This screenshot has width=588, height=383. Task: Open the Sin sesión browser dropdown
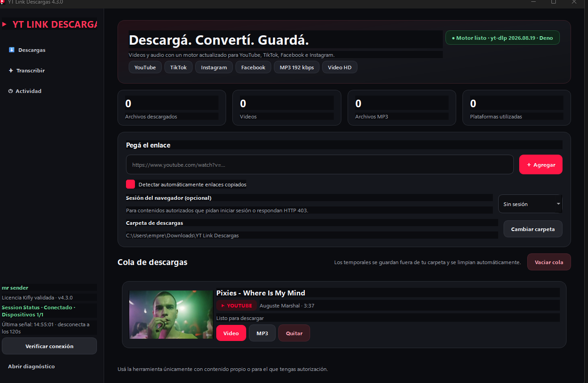[530, 204]
